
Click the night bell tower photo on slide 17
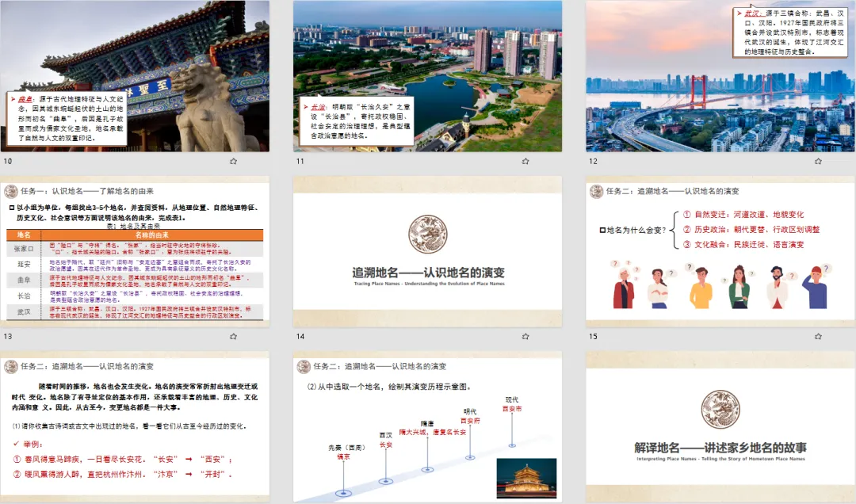526,479
